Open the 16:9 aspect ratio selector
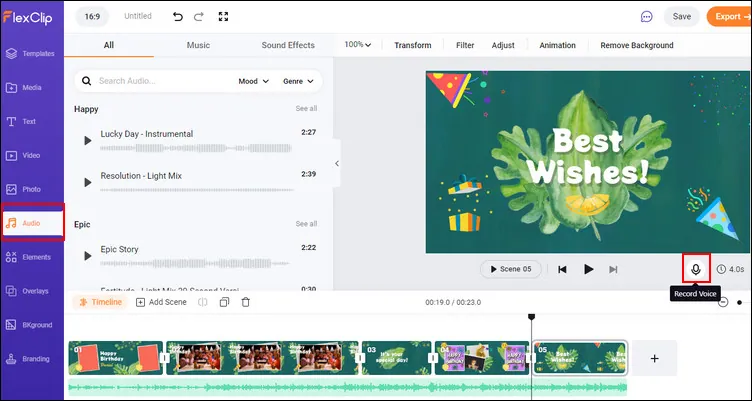 tap(92, 16)
